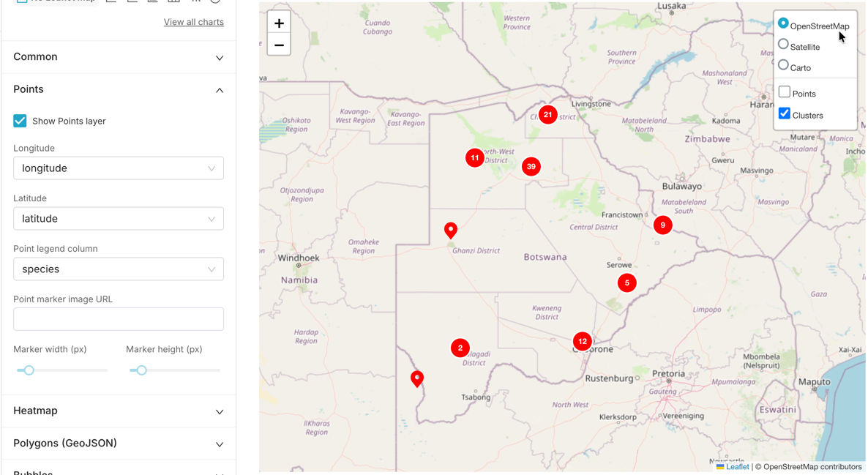Click the Eswatini label on map
Viewport: 868px width, 475px height.
click(778, 410)
